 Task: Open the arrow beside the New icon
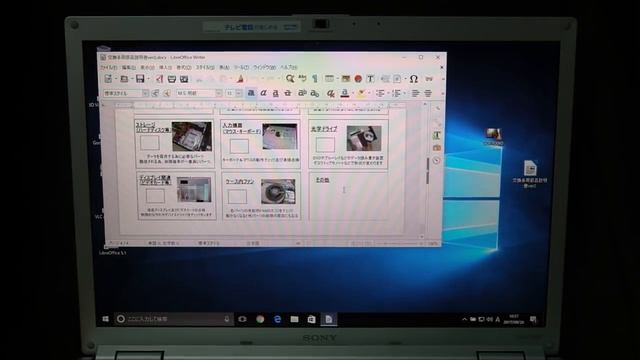[116, 79]
